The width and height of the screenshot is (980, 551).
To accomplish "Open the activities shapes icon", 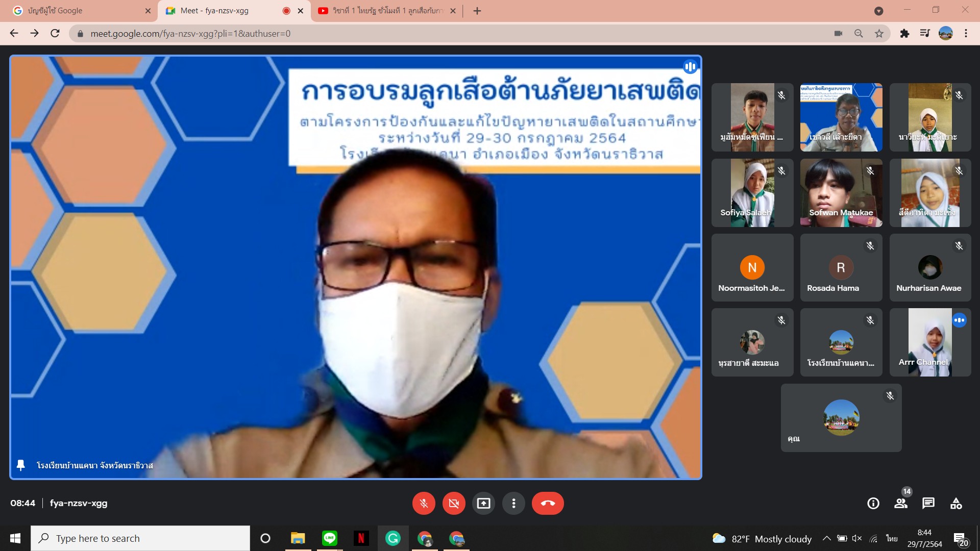I will point(956,504).
